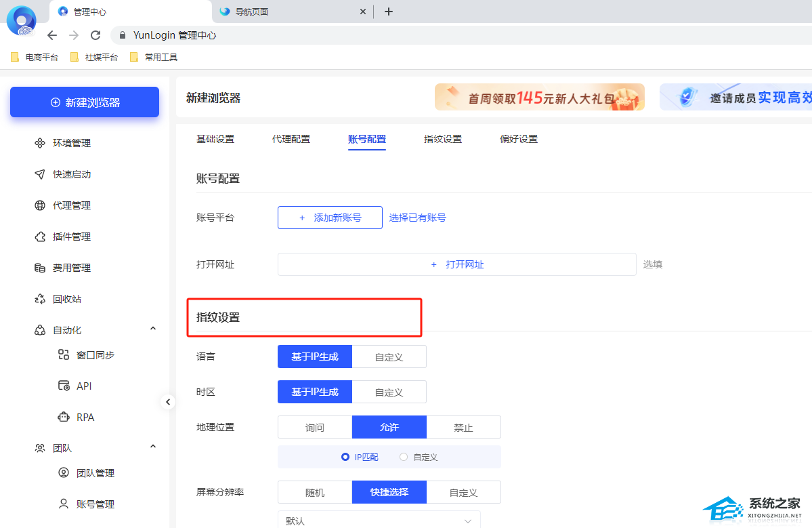The image size is (812, 528).
Task: Click the 打开网址 input area
Action: click(456, 264)
